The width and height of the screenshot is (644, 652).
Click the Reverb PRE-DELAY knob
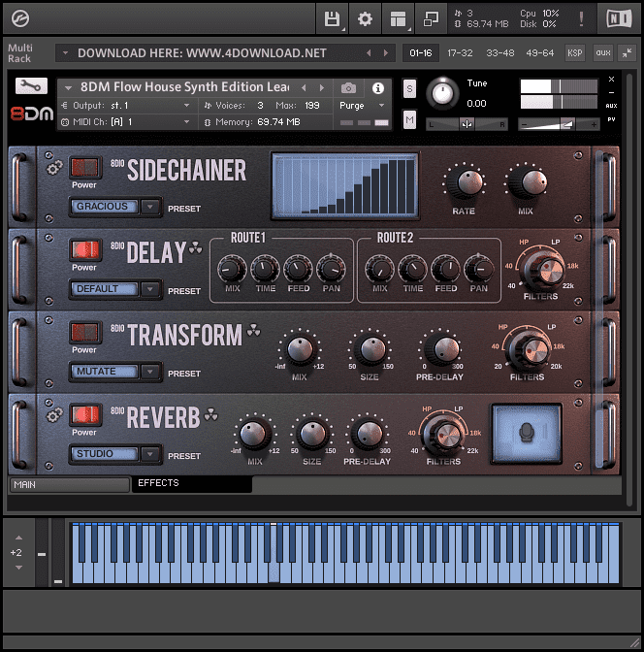coord(368,434)
